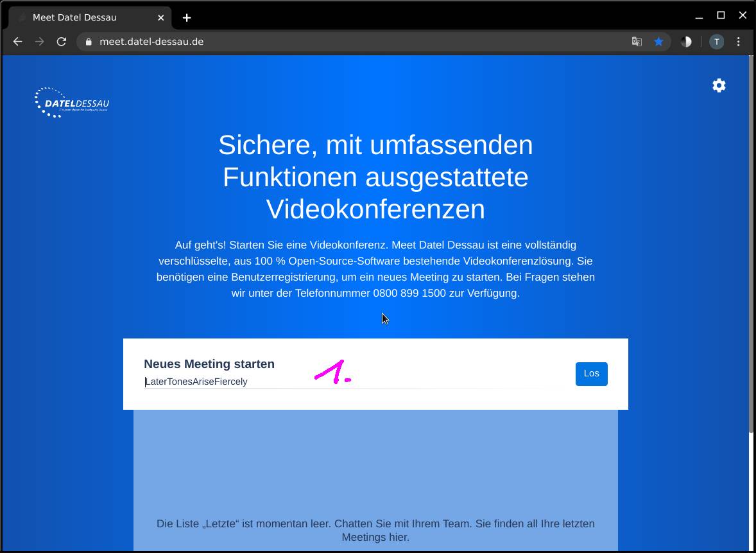Open Chrome's three-dot menu

coord(739,42)
